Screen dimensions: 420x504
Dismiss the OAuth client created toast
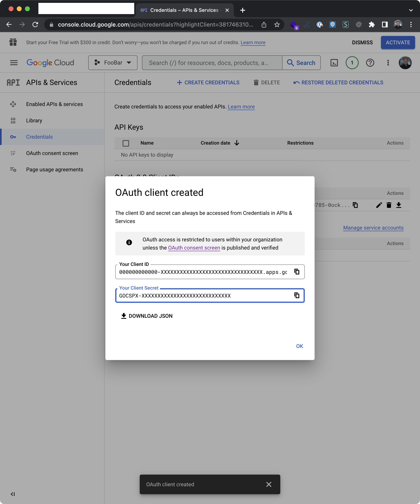pos(269,484)
